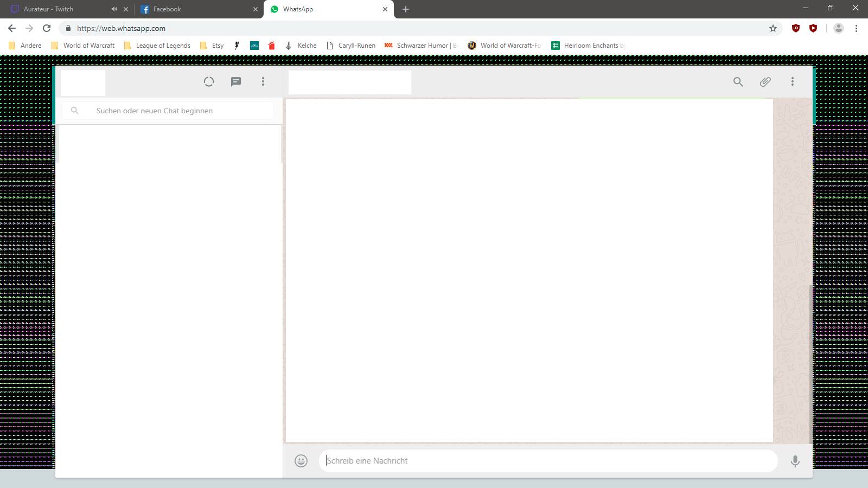The width and height of the screenshot is (868, 488).
Task: Open the profile picture area in sidebar
Action: [83, 83]
